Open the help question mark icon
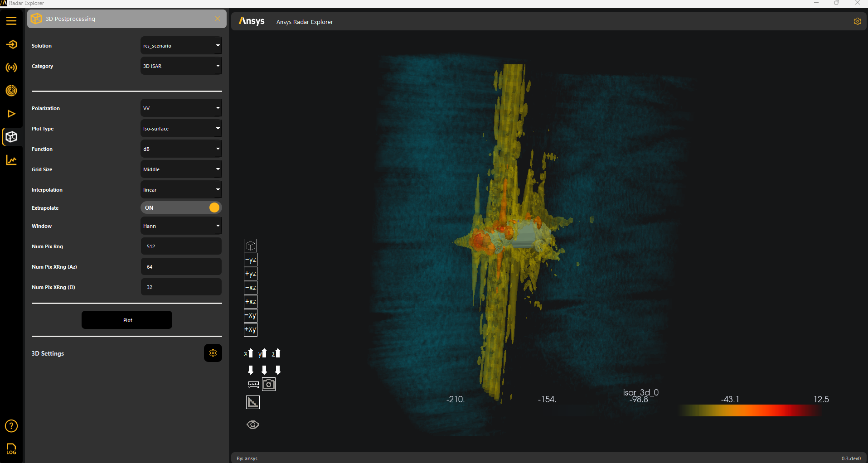Screen dimensions: 868x463 11,426
